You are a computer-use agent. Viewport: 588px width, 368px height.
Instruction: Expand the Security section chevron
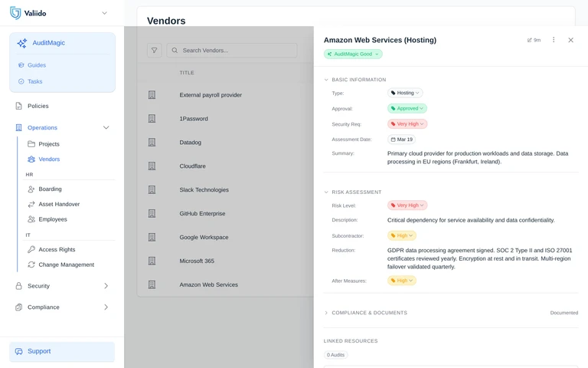(106, 286)
